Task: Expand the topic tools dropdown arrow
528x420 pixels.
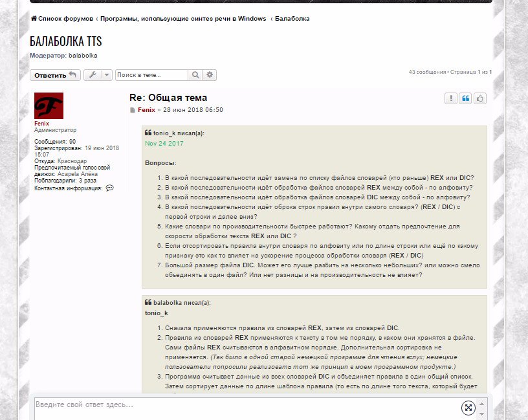Action: tap(106, 75)
